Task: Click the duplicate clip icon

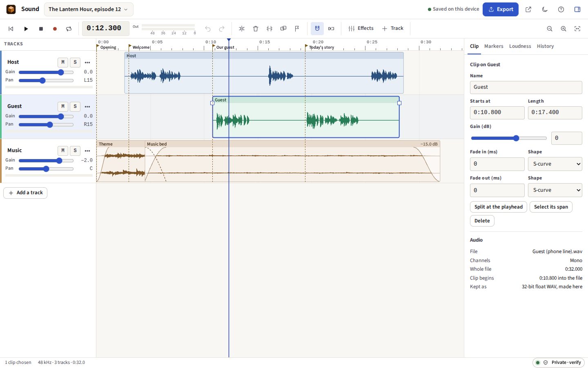Action: (x=283, y=29)
